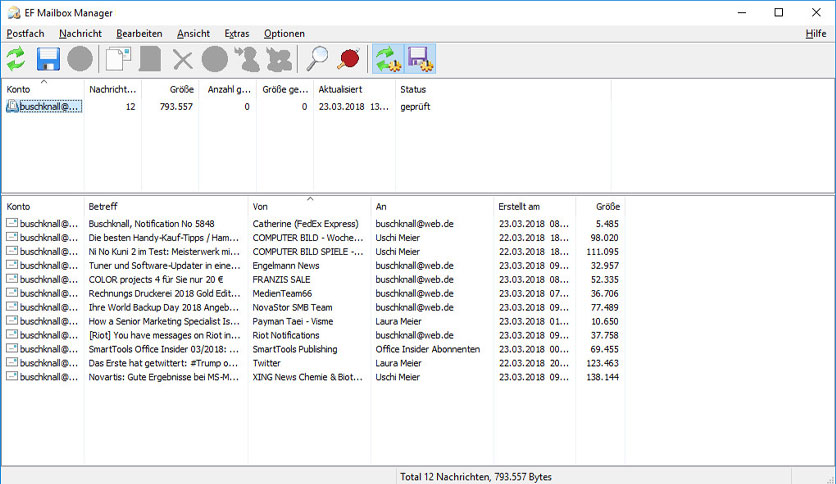Click the blue floppy disk save icon
The width and height of the screenshot is (836, 484).
[49, 59]
